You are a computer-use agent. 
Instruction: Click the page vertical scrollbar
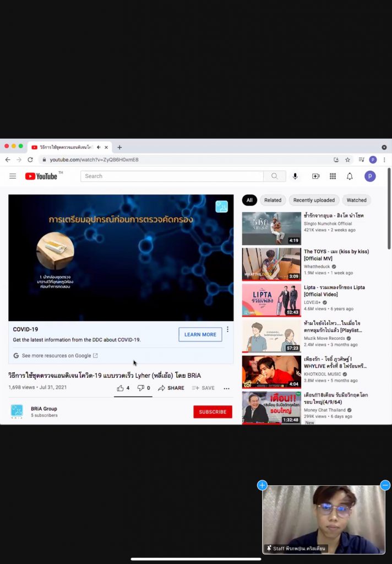point(389,209)
